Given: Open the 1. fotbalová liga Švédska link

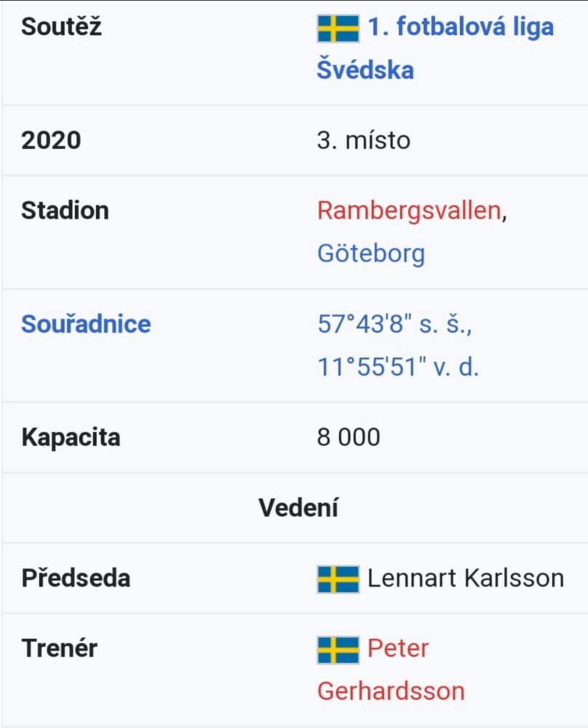Looking at the screenshot, I should tap(435, 48).
